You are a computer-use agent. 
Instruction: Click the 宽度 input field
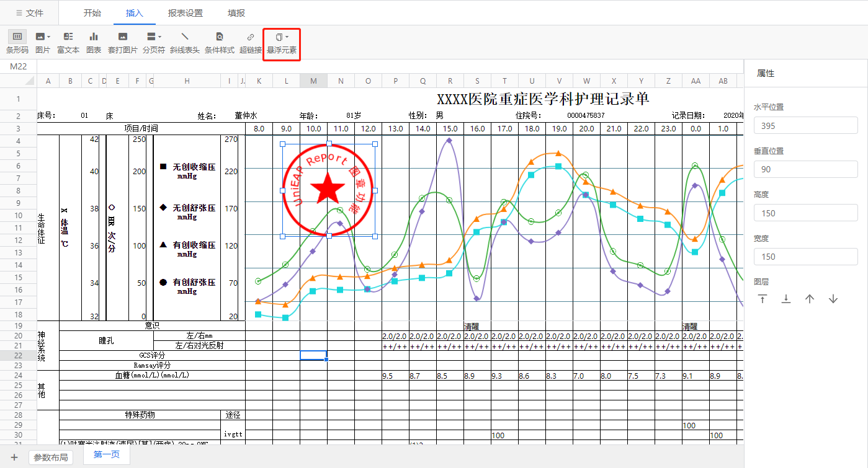pos(806,256)
